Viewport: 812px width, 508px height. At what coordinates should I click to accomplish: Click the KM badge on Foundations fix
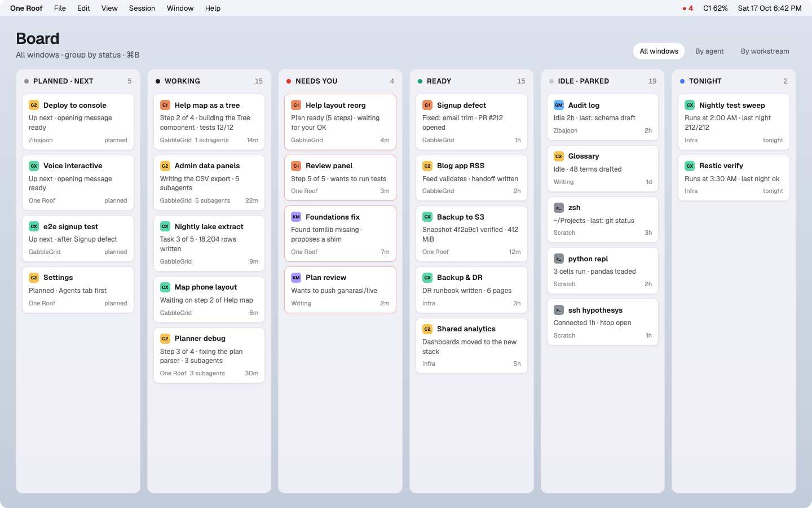(x=296, y=217)
